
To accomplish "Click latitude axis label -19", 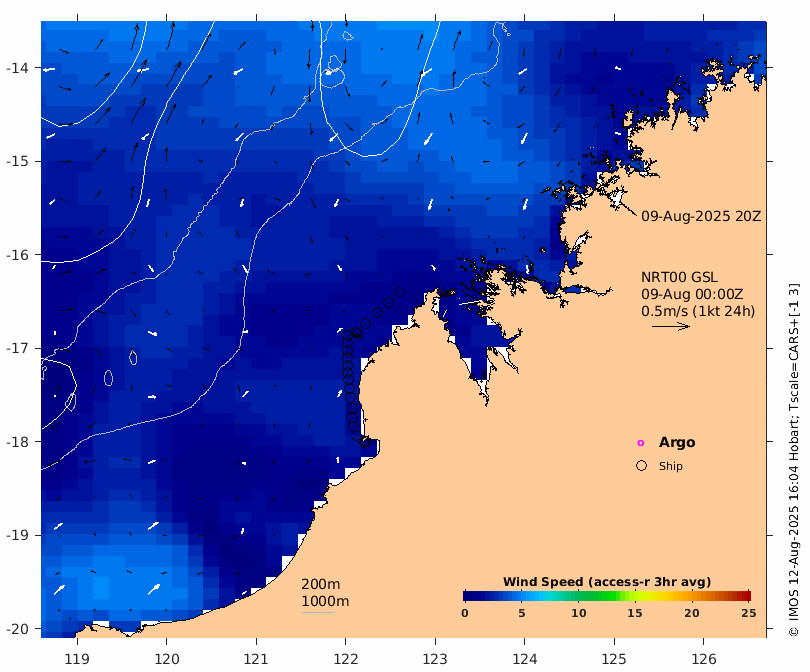I will tap(17, 535).
